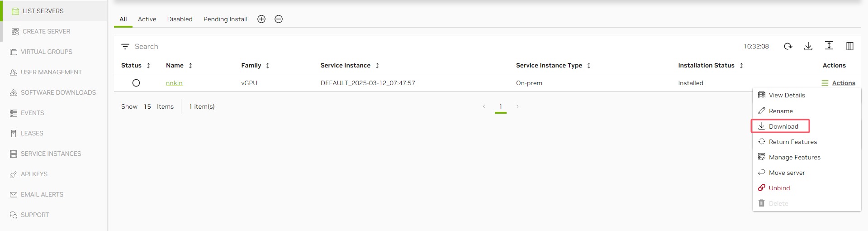Select the nnkin row status radio circle
868x231 pixels.
click(x=136, y=83)
